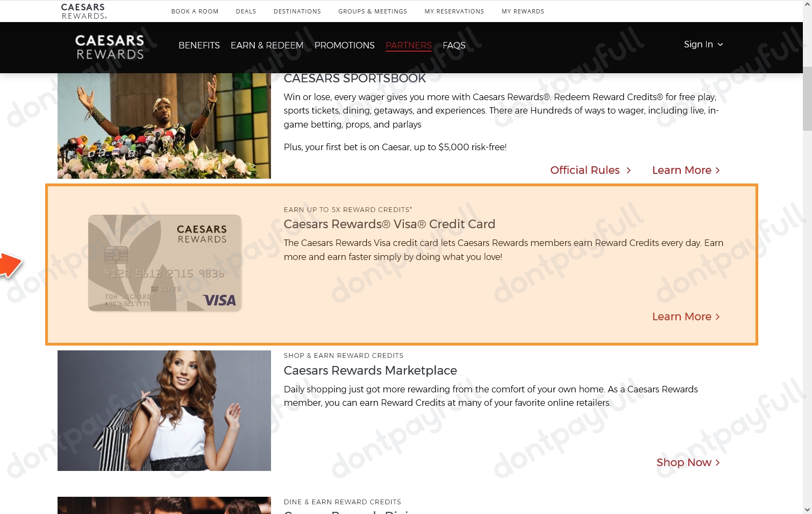Expand the Sign In dropdown
This screenshot has height=514, width=812.
[x=703, y=45]
